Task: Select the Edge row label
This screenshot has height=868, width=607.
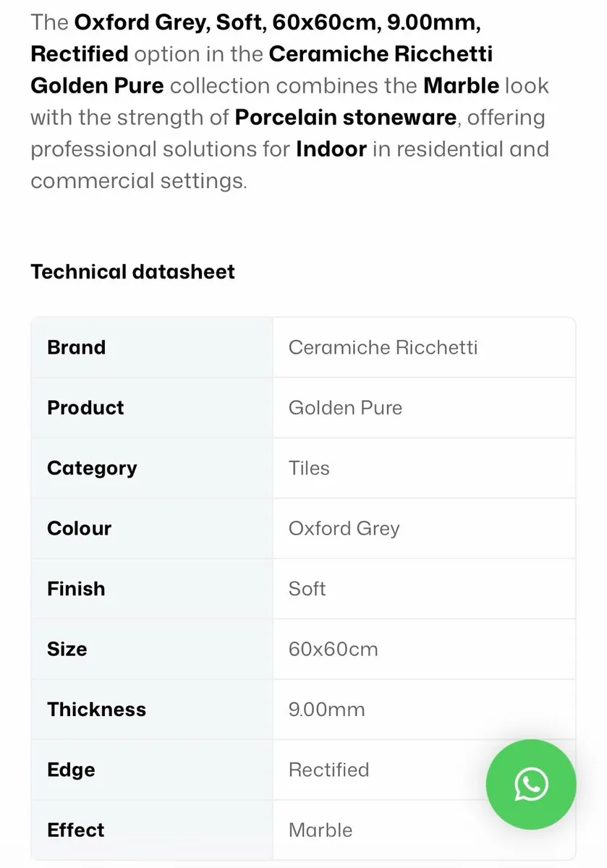Action: (x=71, y=770)
